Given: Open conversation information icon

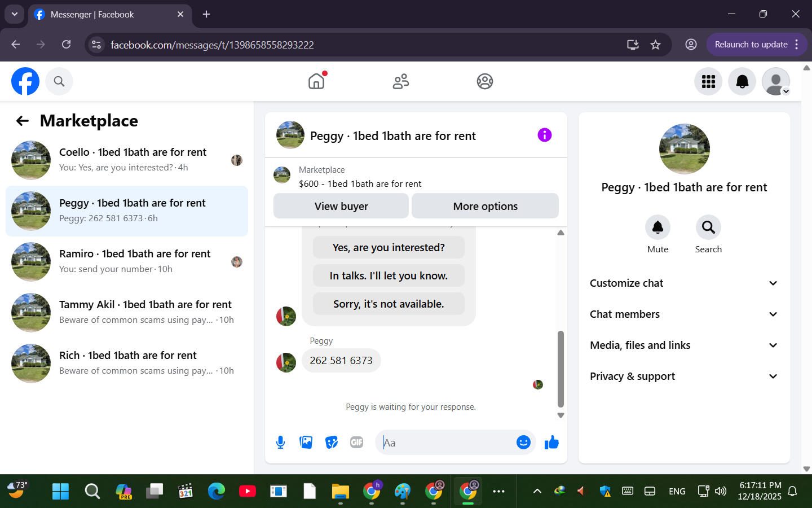Looking at the screenshot, I should point(544,135).
